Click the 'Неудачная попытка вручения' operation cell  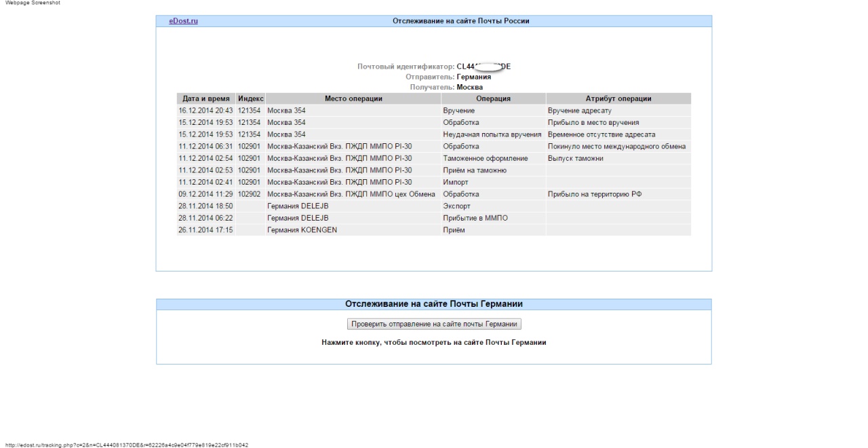tap(492, 134)
